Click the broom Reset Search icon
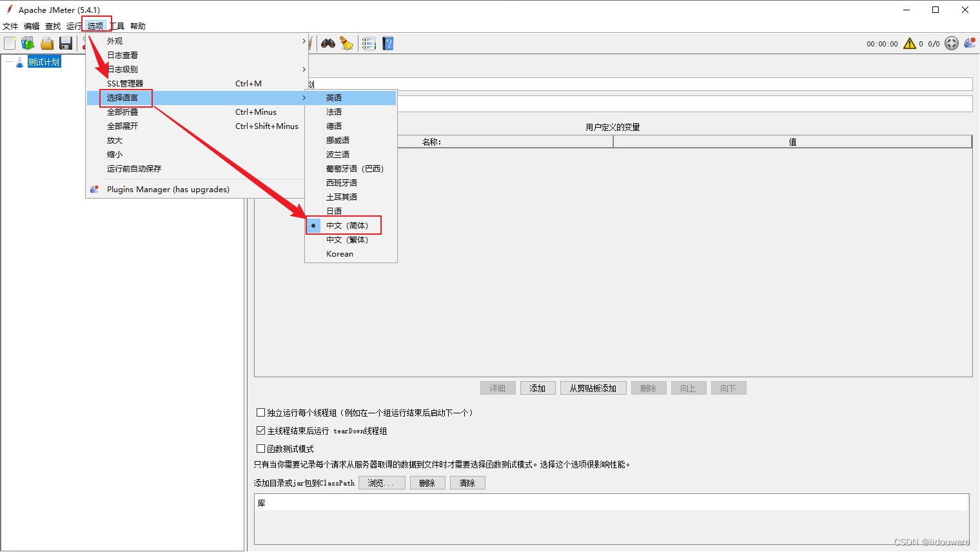Viewport: 980px width, 552px height. point(347,43)
